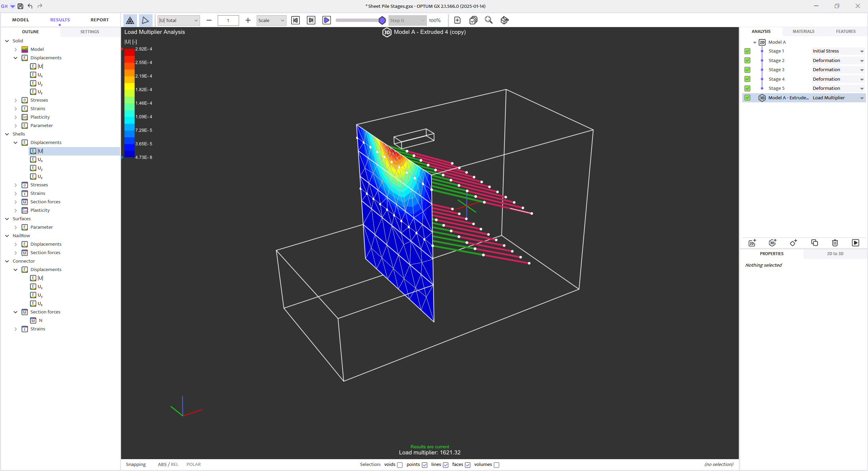Screen dimensions: 868x471
Task: Run the analysis with play-box icon
Action: [x=855, y=243]
